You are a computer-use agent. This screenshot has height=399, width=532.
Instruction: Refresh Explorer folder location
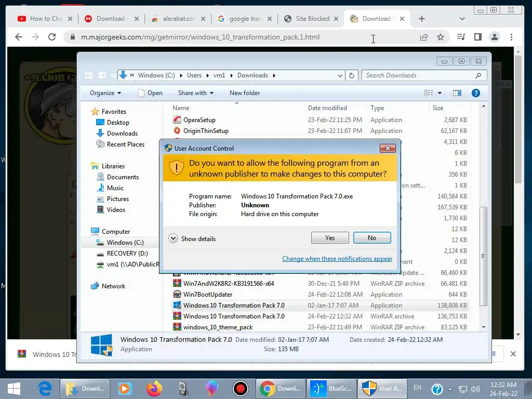tap(352, 75)
